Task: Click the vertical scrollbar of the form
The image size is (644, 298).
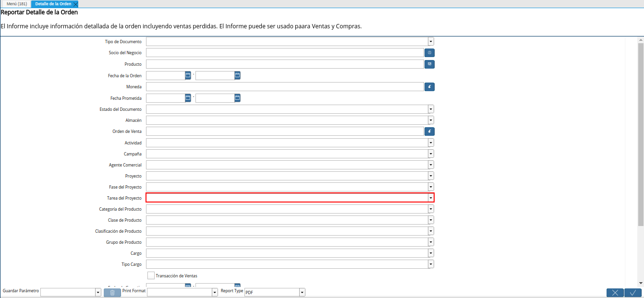Action: [x=641, y=134]
